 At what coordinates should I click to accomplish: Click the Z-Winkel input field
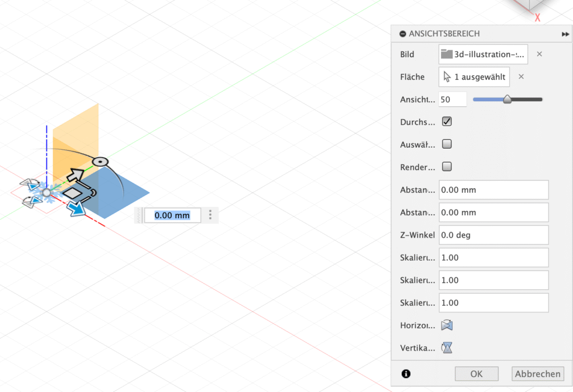[493, 235]
